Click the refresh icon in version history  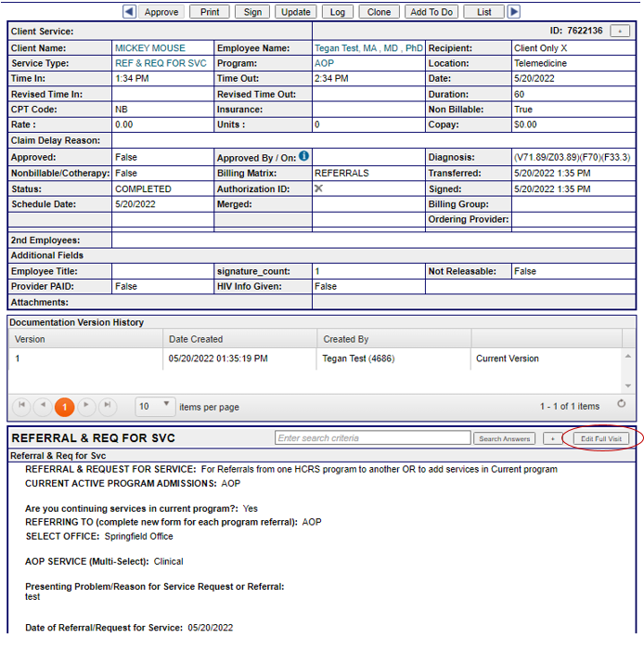621,405
